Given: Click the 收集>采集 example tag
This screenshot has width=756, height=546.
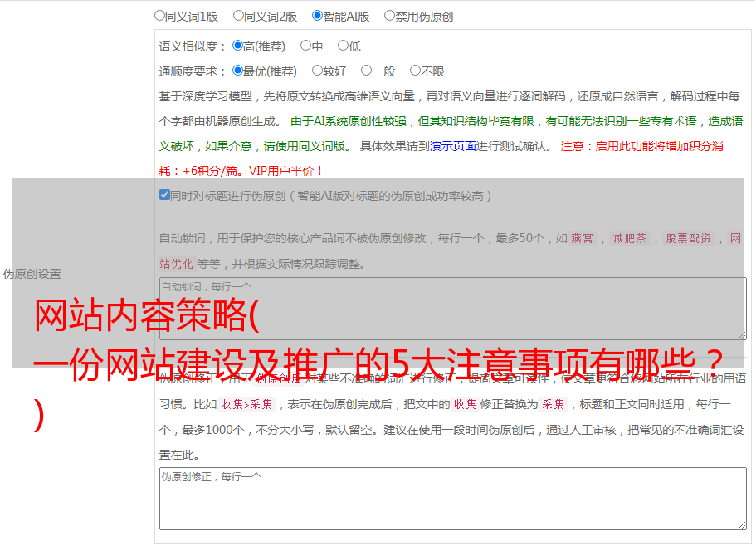Looking at the screenshot, I should click(246, 404).
